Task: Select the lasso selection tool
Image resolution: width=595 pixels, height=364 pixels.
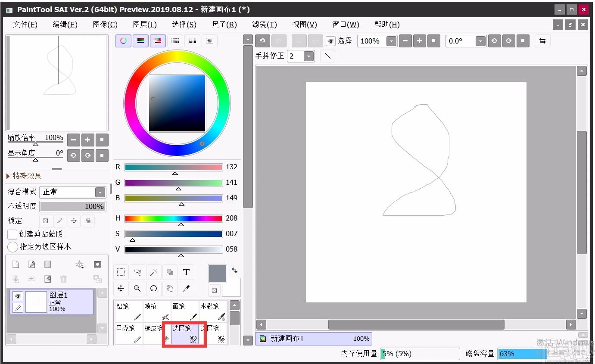Action: coord(137,272)
